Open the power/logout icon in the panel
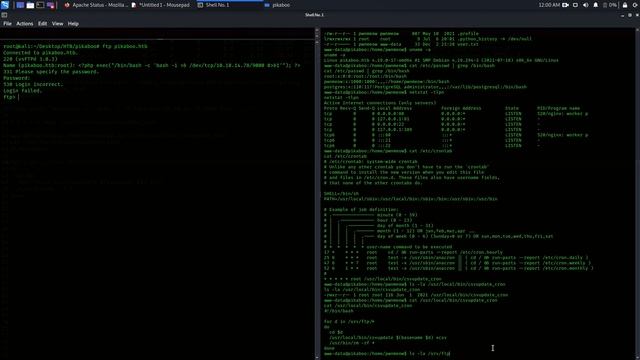Image resolution: width=640 pixels, height=360 pixels. pos(636,5)
